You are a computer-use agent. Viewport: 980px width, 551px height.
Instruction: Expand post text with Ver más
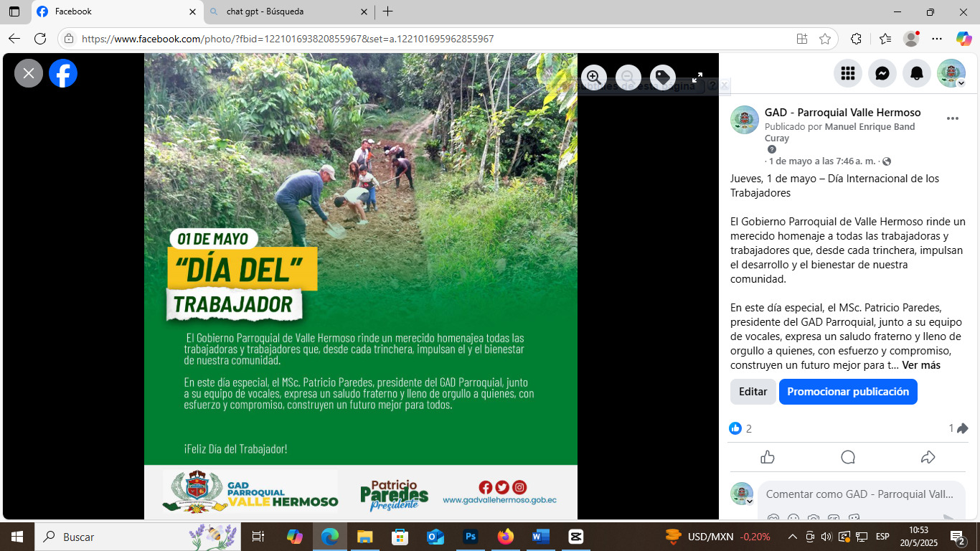[x=920, y=365]
